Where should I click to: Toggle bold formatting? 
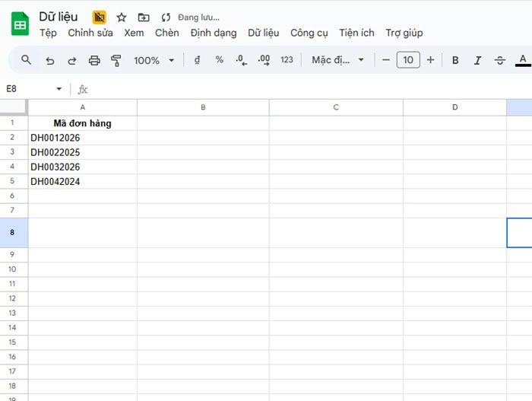pos(455,60)
